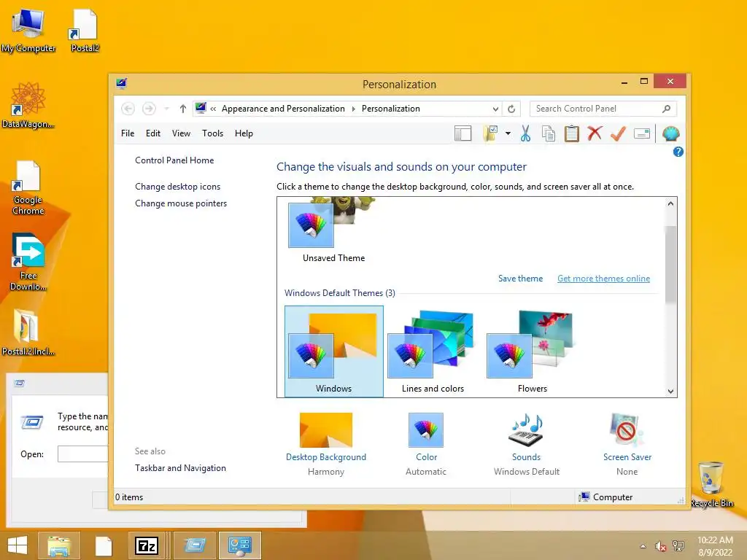Click the Cut scissors toolbar icon
Image resolution: width=747 pixels, height=560 pixels.
pyautogui.click(x=525, y=134)
